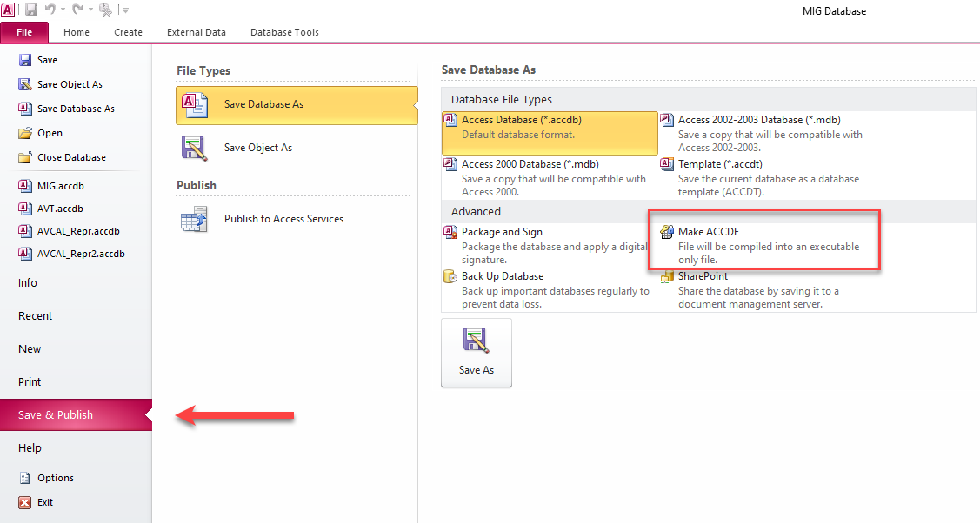Select Save Object As file type
980x523 pixels.
pos(257,148)
